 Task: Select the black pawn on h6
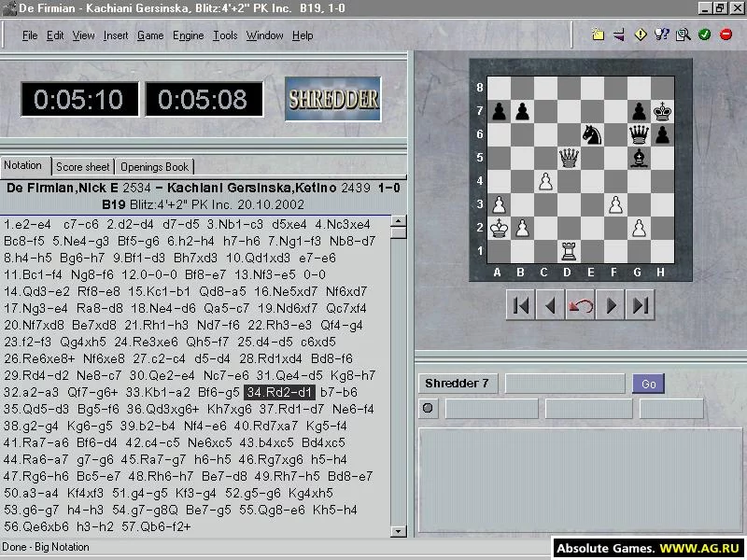click(662, 134)
